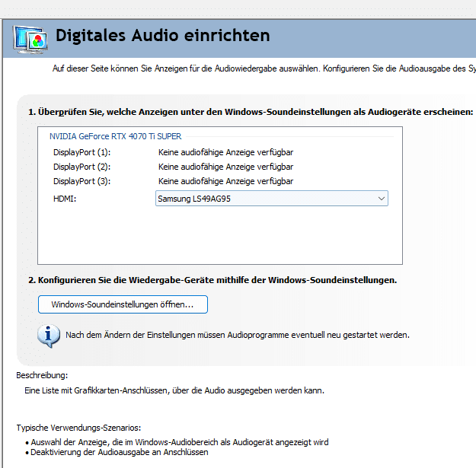Image resolution: width=476 pixels, height=468 pixels.
Task: Click step 2 heading 'Konfigurieren Sie die Wiedergabe-Geräte'
Action: 212,280
